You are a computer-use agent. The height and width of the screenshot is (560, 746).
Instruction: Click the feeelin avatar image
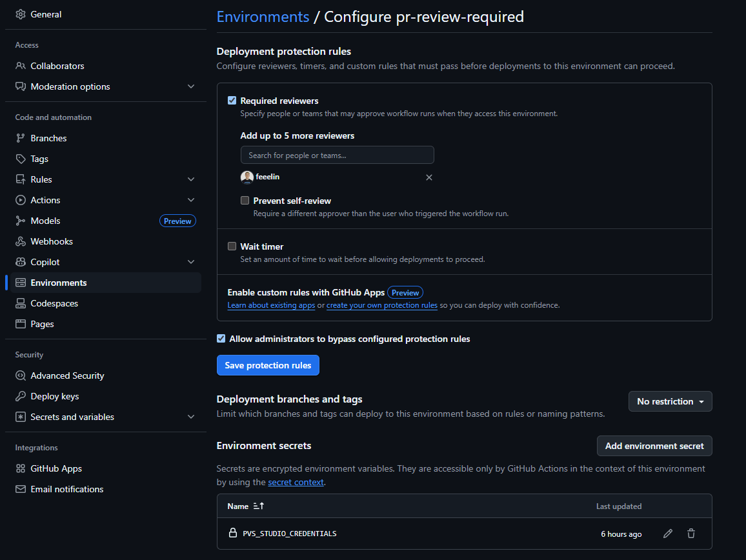(x=247, y=177)
